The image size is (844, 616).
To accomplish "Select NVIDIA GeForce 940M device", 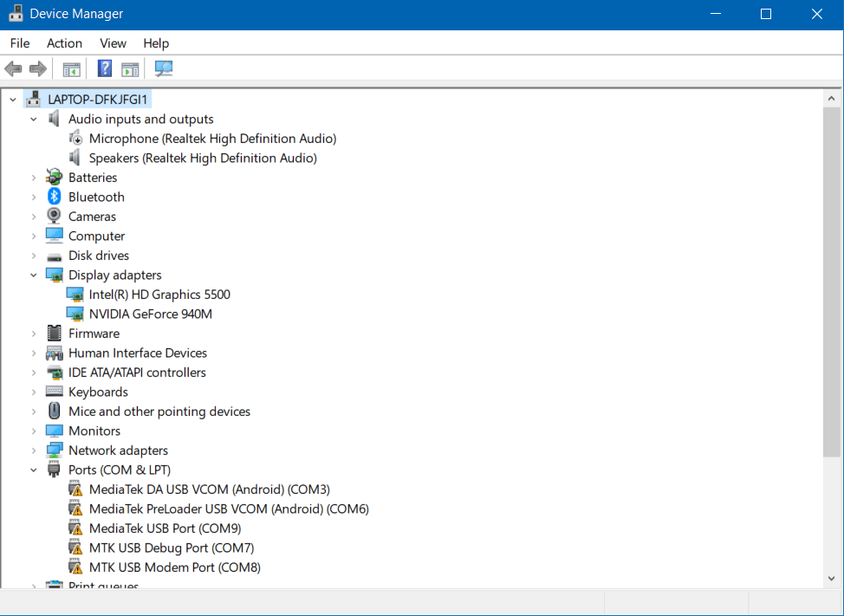I will pyautogui.click(x=150, y=314).
